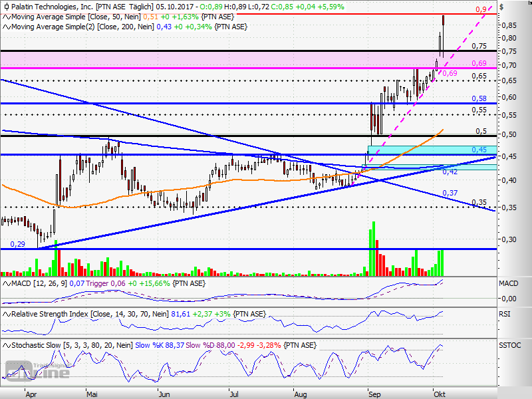Click the MACD indicator line icon
The width and height of the screenshot is (532, 399).
(x=7, y=284)
